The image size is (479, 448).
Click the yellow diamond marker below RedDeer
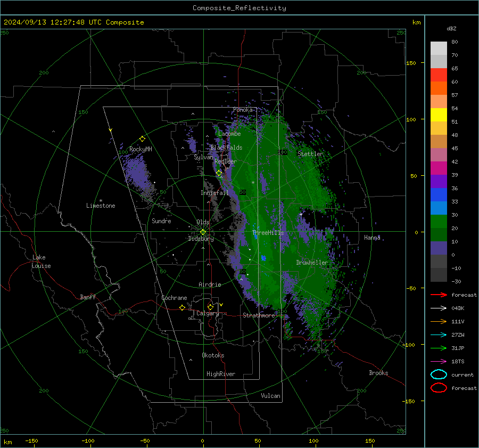pyautogui.click(x=219, y=173)
